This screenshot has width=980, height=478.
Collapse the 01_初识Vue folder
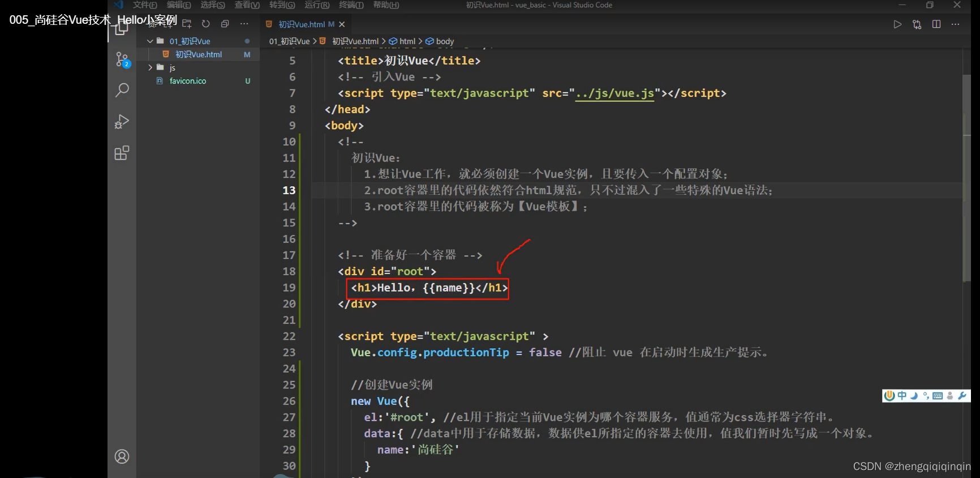tap(150, 41)
